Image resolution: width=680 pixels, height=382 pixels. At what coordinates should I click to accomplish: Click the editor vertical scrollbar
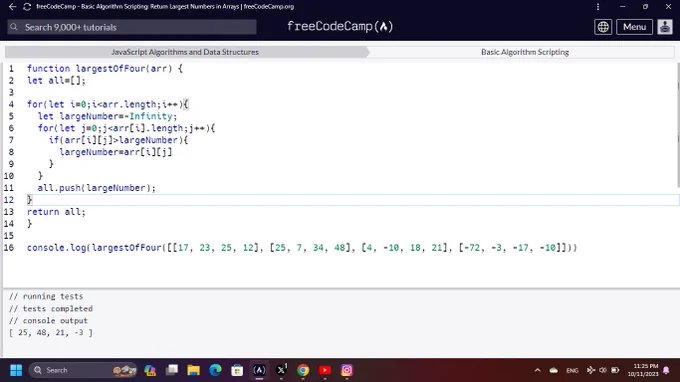point(678,126)
